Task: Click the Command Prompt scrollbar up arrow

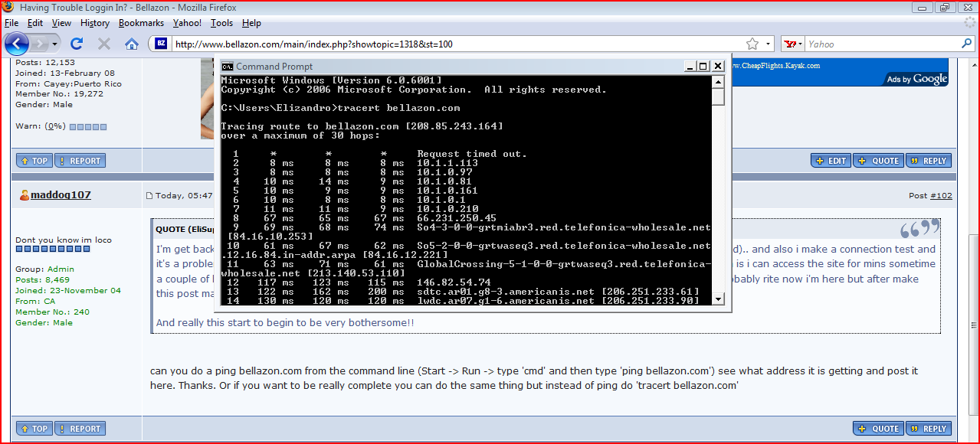Action: 718,81
